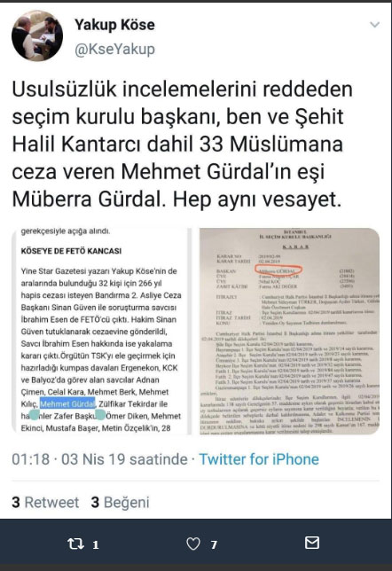Click the retweet arrows icon
This screenshot has width=392, height=571.
(x=75, y=544)
